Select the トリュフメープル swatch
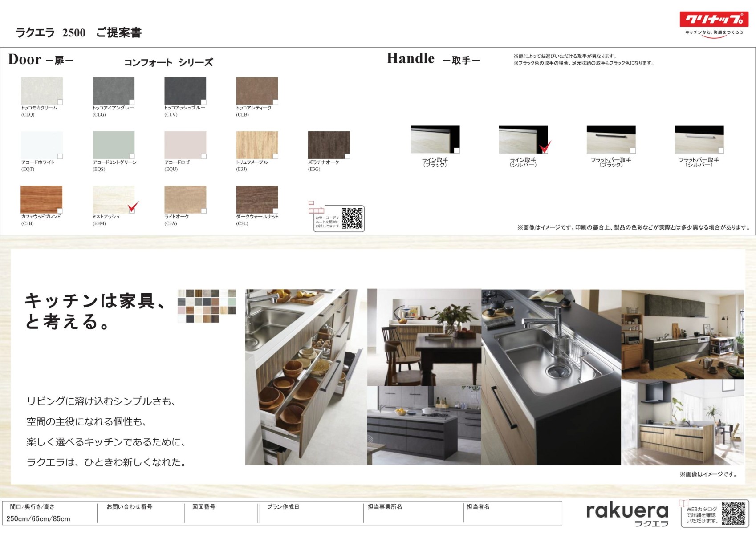756x534 pixels. pyautogui.click(x=257, y=145)
